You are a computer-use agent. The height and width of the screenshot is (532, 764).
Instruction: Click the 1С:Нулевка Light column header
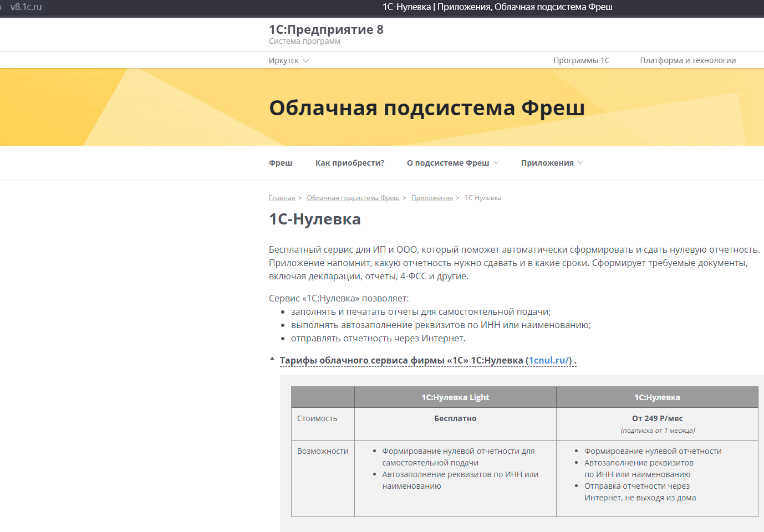(455, 397)
